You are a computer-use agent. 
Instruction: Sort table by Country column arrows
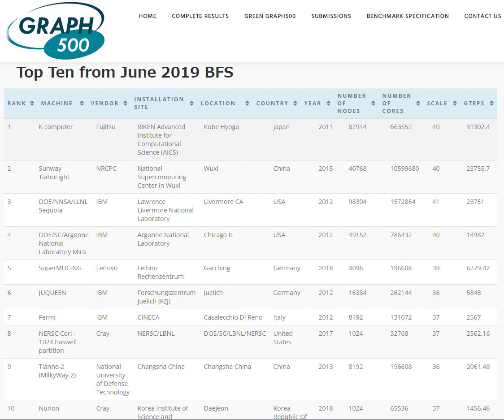click(x=295, y=103)
